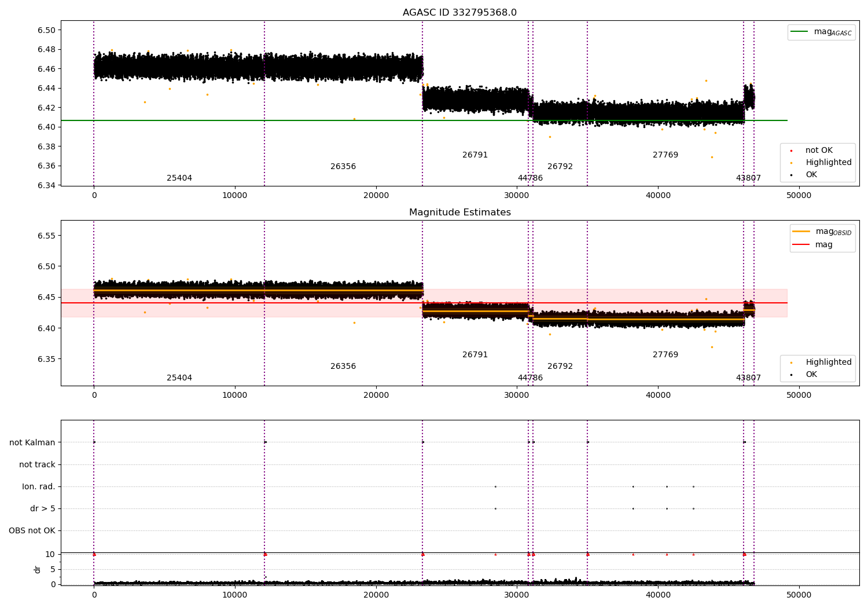Click the 6.44 y-axis tick label
The height and width of the screenshot is (608, 868).
(46, 88)
